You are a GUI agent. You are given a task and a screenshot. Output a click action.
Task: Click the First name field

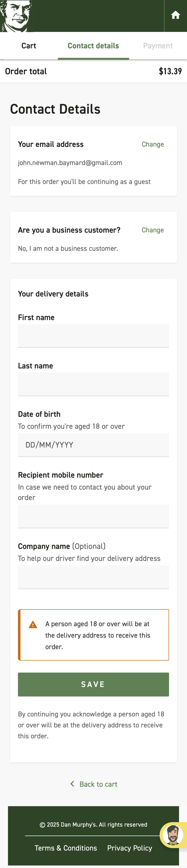tap(93, 336)
